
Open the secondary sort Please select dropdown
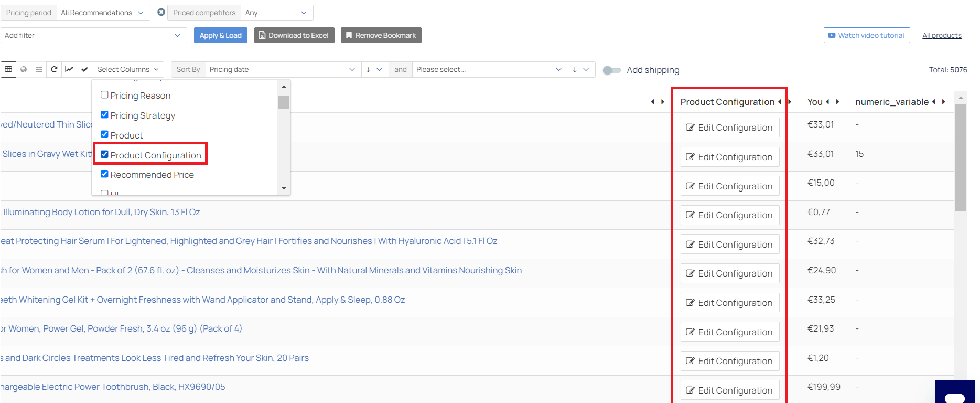click(x=490, y=69)
